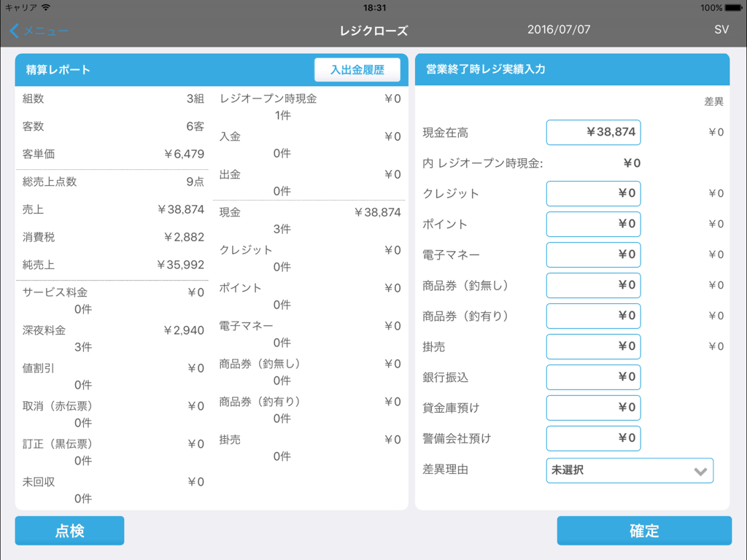Edit the 電子マネー amount field

coord(593,255)
